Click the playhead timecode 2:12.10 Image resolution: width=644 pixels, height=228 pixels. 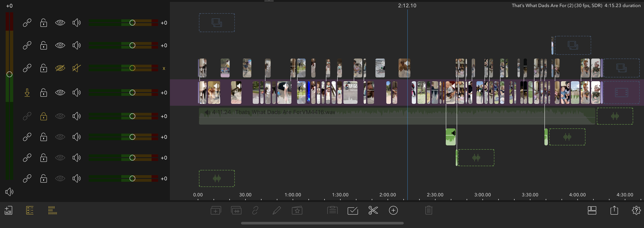(407, 5)
